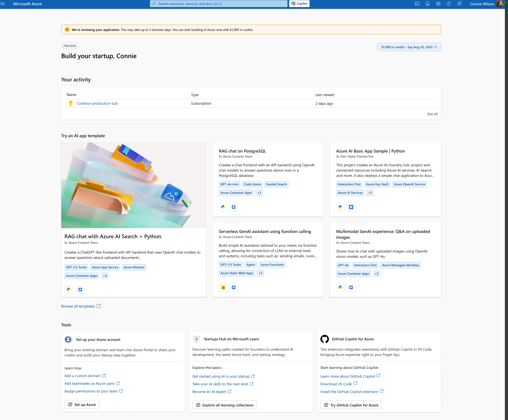Open the $1,000 in credits badge
The width and height of the screenshot is (508, 420).
tap(409, 47)
